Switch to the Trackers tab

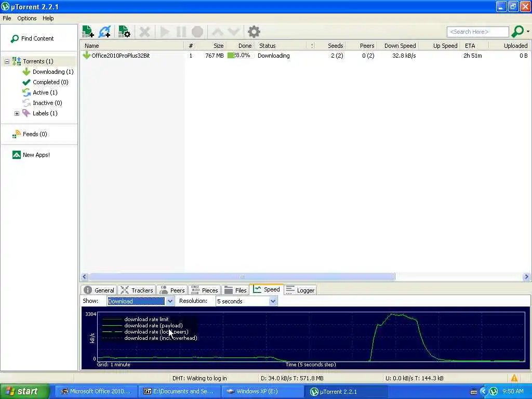(137, 290)
